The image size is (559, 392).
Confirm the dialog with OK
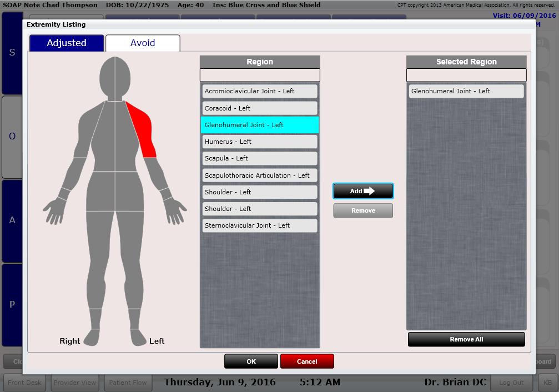[x=251, y=361]
